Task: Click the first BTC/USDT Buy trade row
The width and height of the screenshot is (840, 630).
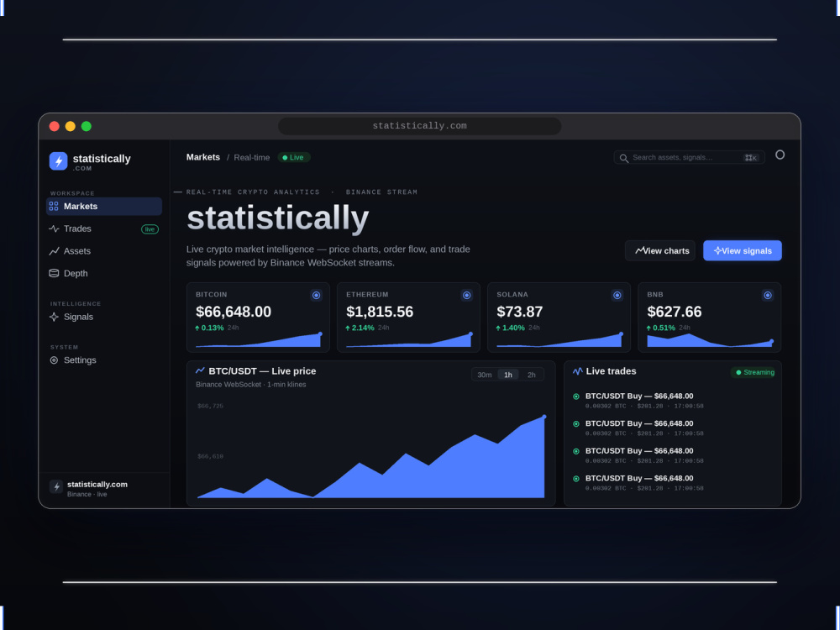Action: click(x=674, y=401)
